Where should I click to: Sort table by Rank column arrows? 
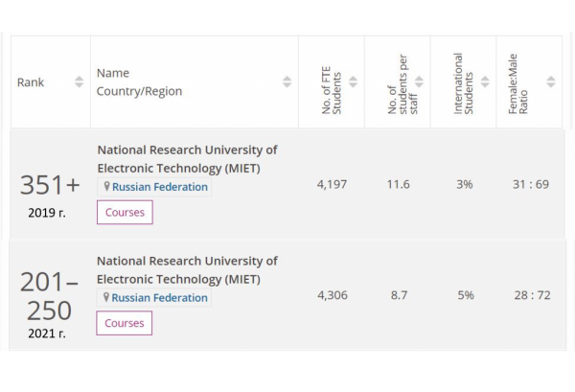point(79,81)
